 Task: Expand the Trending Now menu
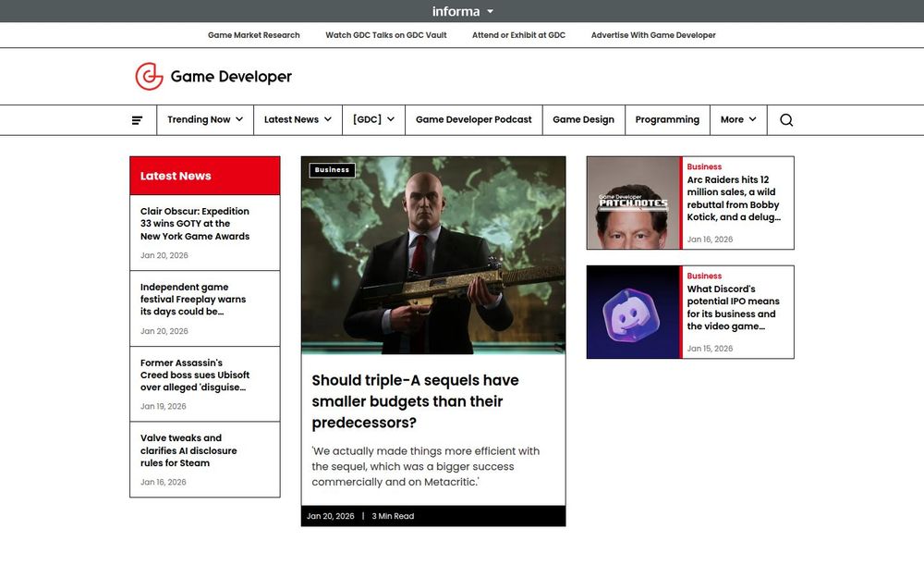(x=205, y=119)
